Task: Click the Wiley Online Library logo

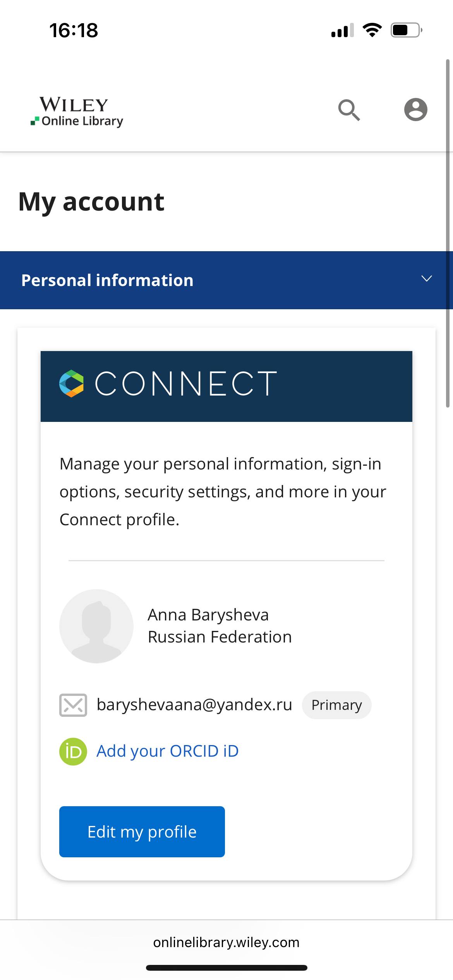Action: pos(77,112)
